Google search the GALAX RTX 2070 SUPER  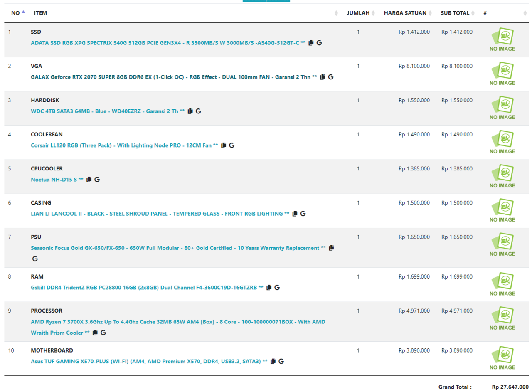tap(331, 77)
